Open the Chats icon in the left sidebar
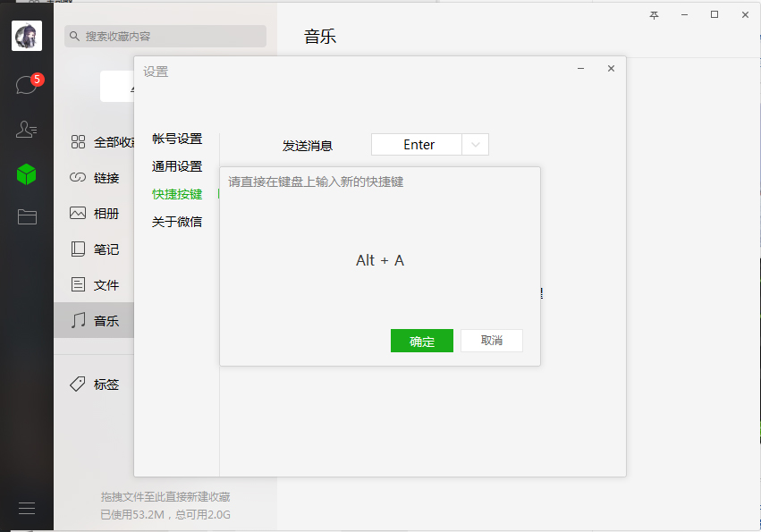 coord(26,82)
